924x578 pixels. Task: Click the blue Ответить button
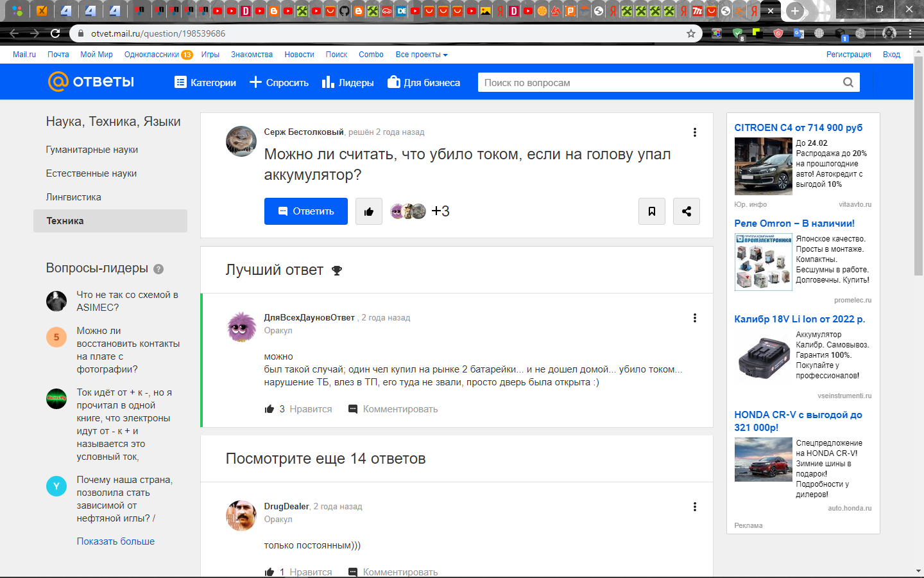click(x=306, y=211)
